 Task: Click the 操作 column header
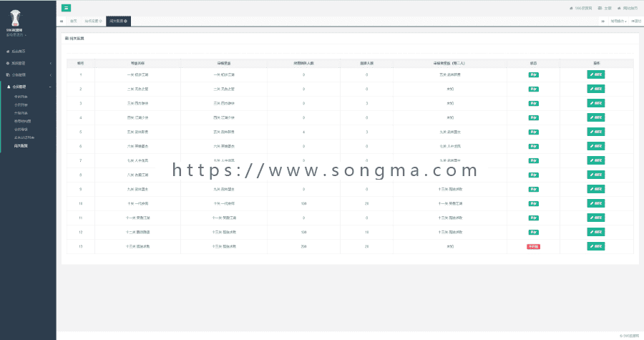596,63
